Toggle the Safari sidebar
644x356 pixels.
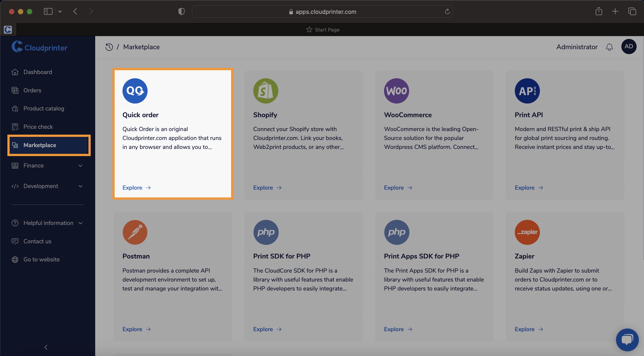[48, 11]
